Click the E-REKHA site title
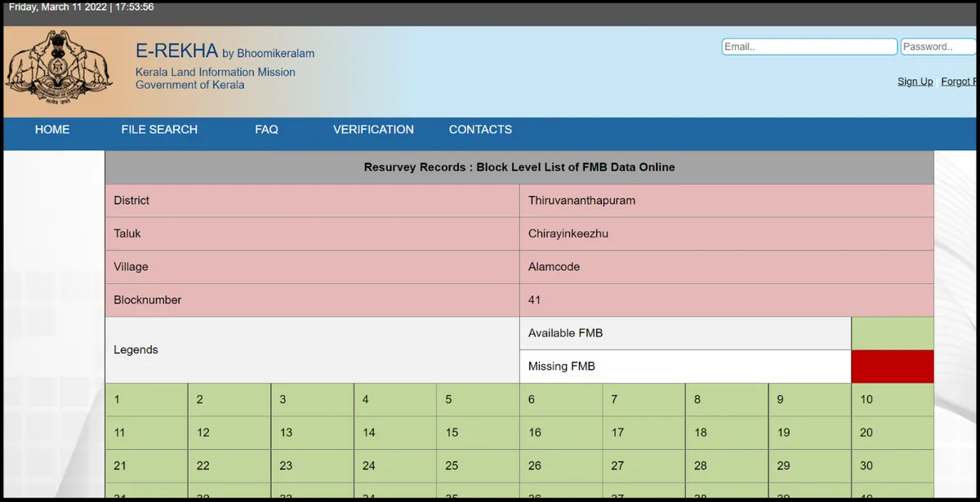The height and width of the screenshot is (502, 980). point(176,51)
